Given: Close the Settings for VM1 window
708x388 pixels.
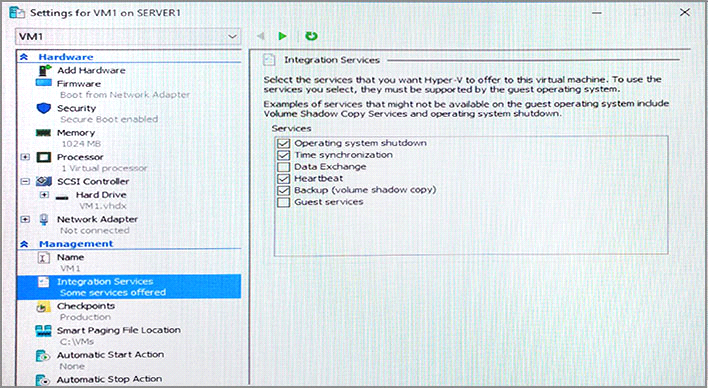Looking at the screenshot, I should (685, 12).
